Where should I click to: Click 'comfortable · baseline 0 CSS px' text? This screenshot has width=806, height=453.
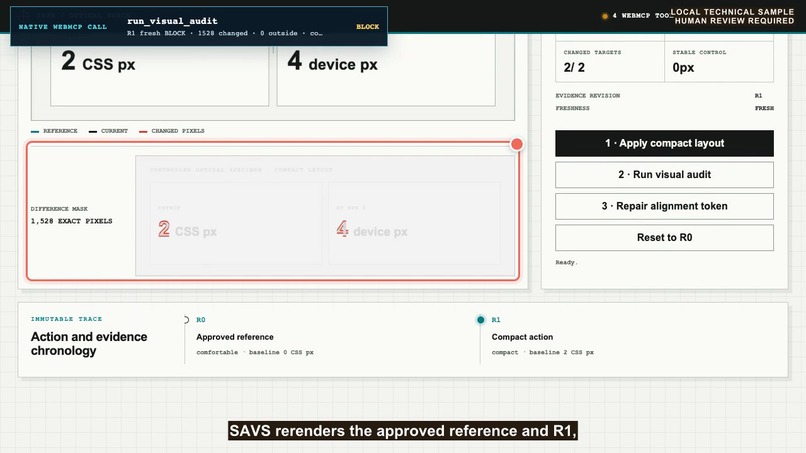click(255, 352)
